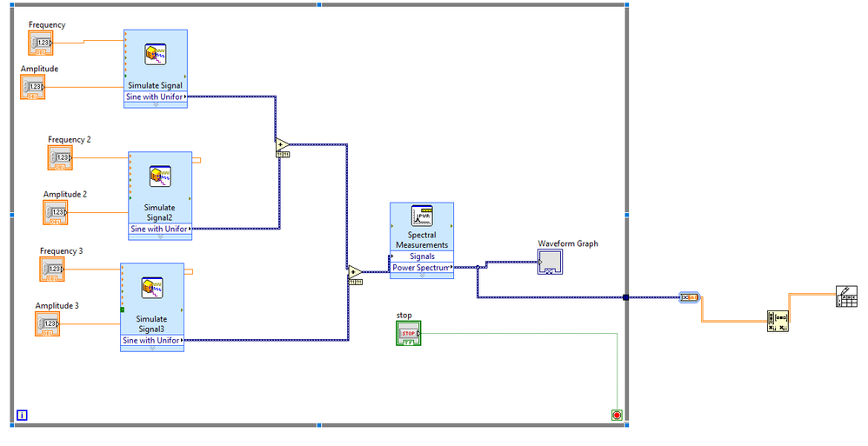The height and width of the screenshot is (446, 868).
Task: Expand Simulate Signal3 bottom chevron
Action: [152, 349]
